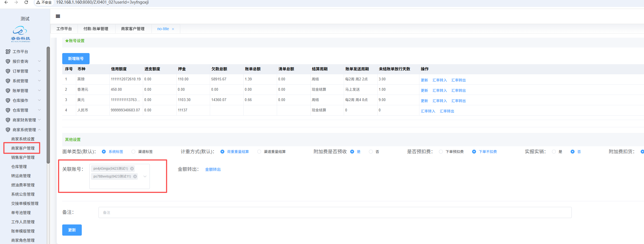The width and height of the screenshot is (644, 244).
Task: Select the 渠道标签 radio option
Action: 133,152
